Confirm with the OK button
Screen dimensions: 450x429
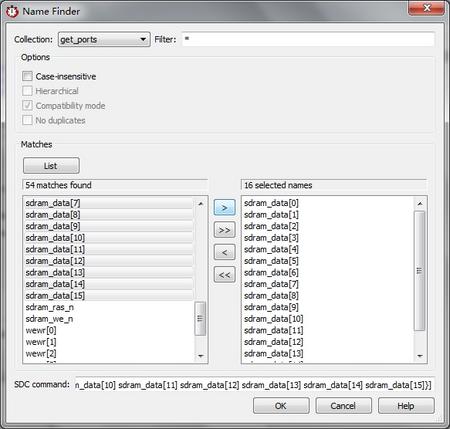point(281,406)
